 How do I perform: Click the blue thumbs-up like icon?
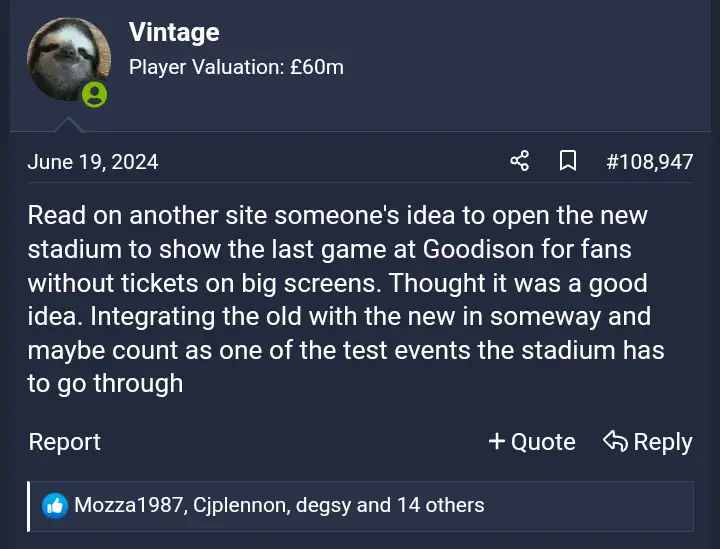tap(55, 505)
